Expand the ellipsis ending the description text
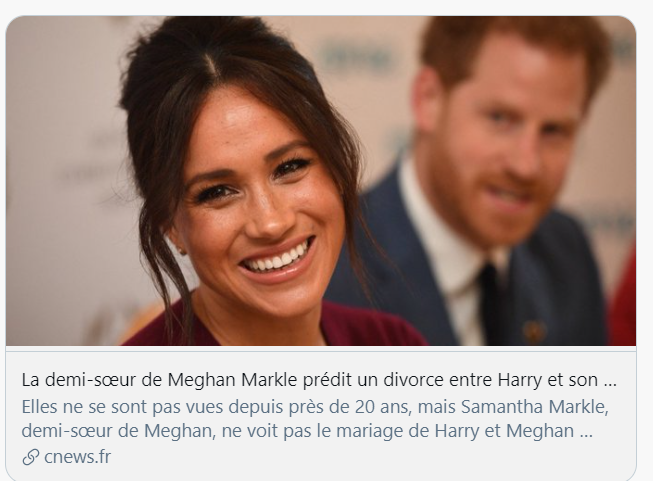653x481 pixels. (586, 433)
